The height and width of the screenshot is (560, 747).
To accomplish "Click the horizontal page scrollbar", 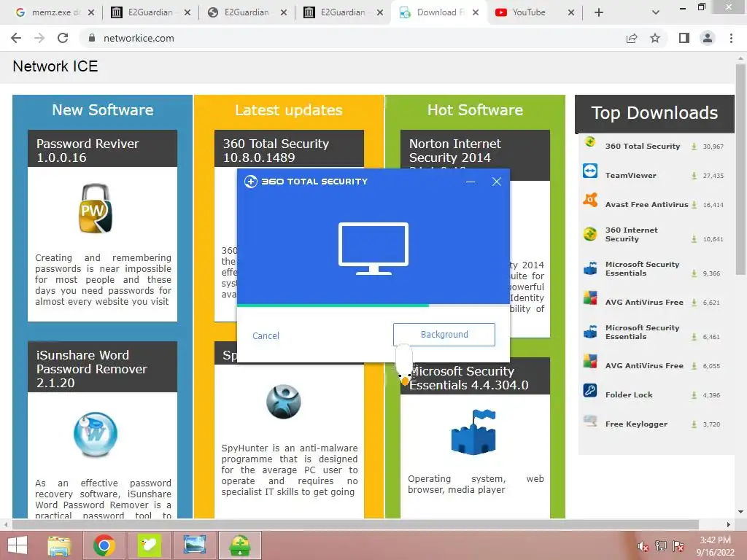I will (355, 524).
